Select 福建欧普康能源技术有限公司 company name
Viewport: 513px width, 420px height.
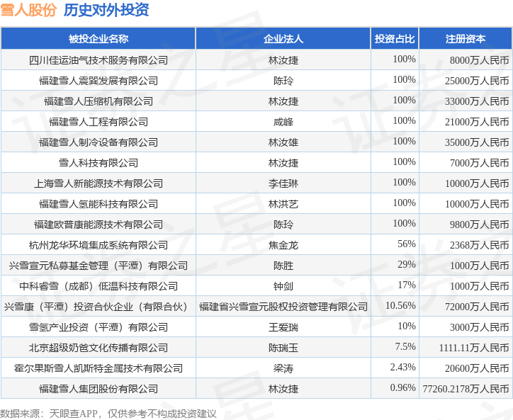(x=98, y=225)
